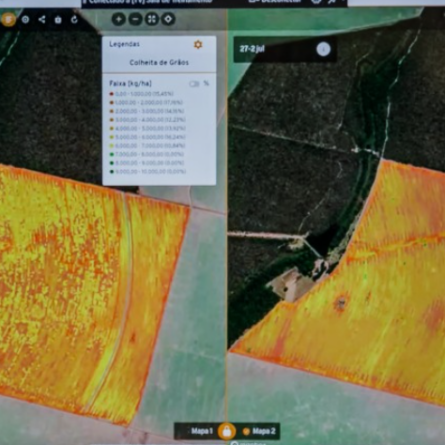The height and width of the screenshot is (445, 445).
Task: Toggle the Faixa percent switch
Action: (194, 84)
